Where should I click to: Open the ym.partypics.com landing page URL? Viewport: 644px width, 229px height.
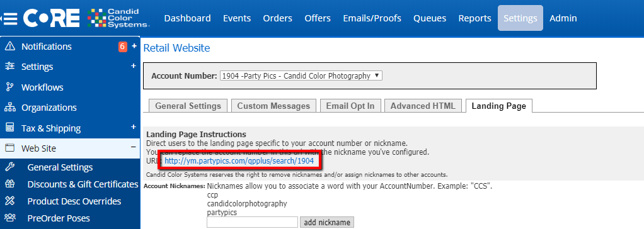(239, 161)
